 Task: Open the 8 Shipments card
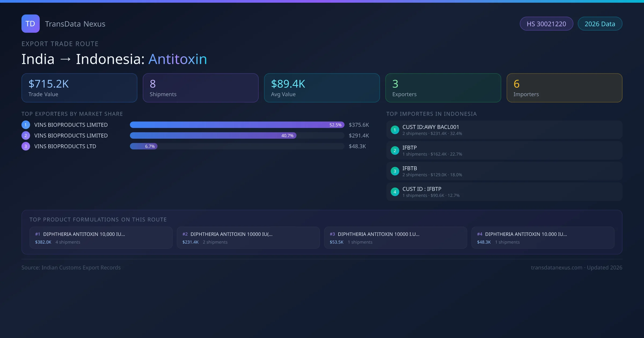(200, 88)
